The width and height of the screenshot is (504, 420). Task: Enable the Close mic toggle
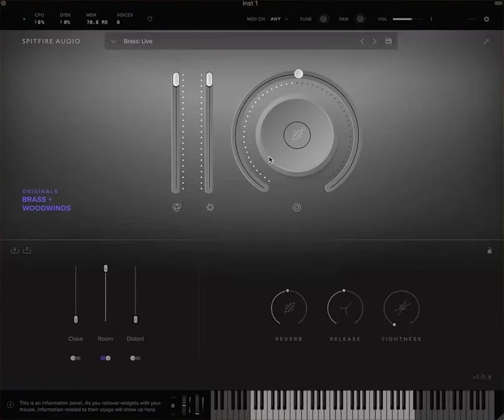(76, 358)
